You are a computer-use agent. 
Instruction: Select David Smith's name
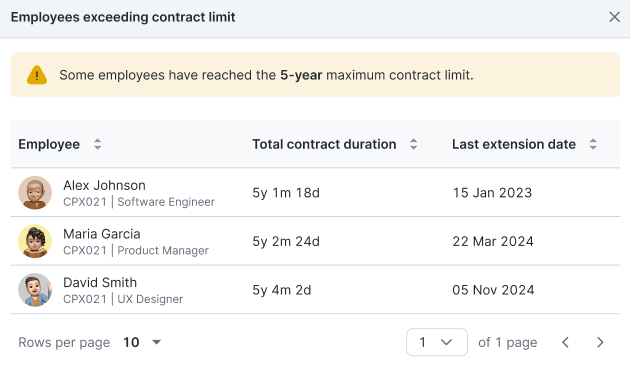point(100,283)
